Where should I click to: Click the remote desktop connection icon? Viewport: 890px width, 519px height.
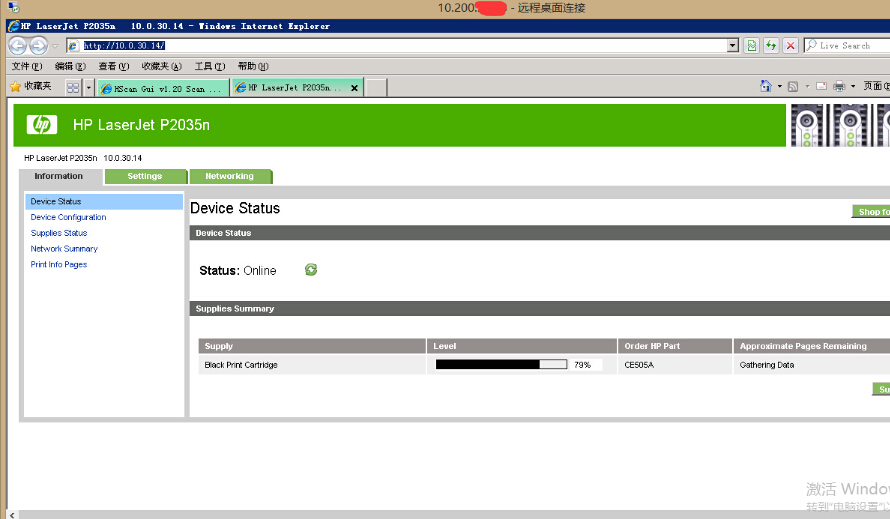(14, 7)
